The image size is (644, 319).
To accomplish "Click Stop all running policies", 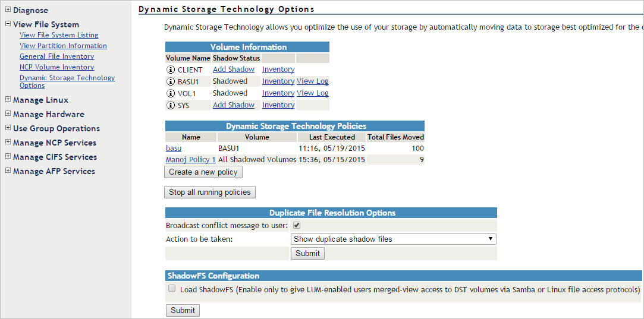I will (x=210, y=192).
